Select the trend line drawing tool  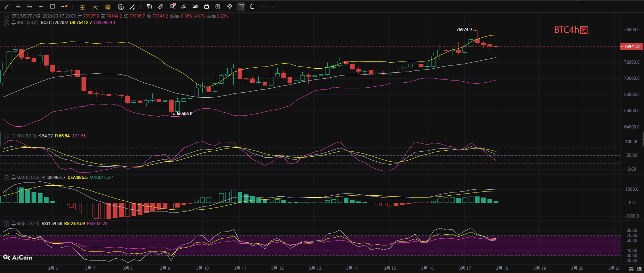[7, 6]
